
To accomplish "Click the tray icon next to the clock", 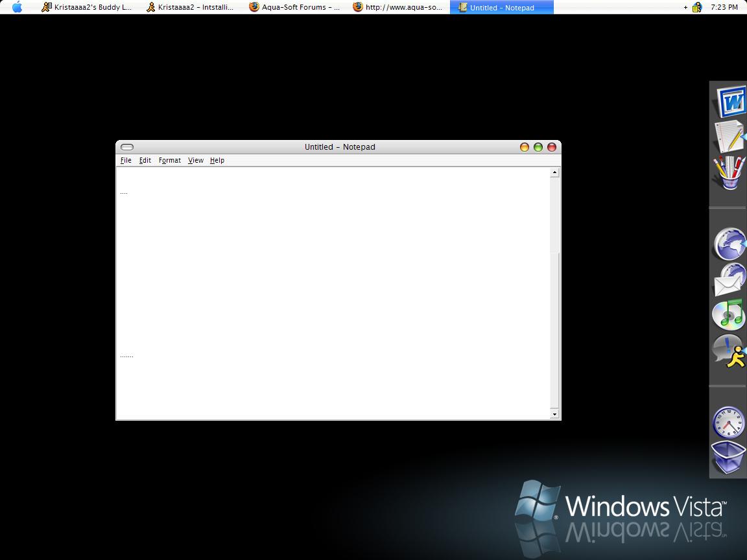I will [x=697, y=7].
